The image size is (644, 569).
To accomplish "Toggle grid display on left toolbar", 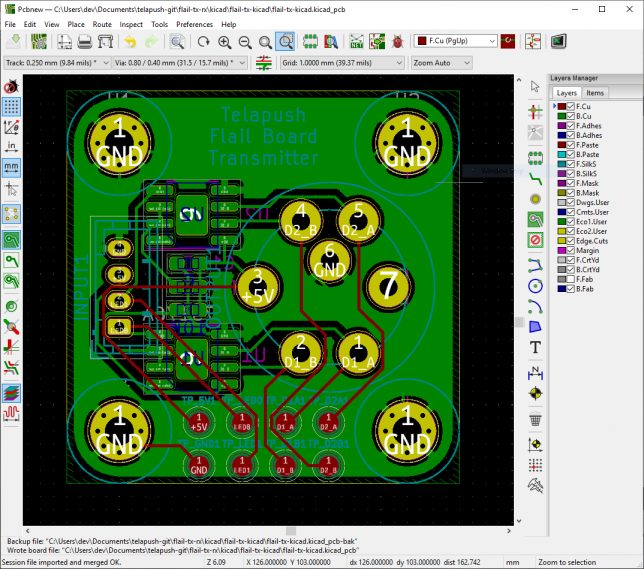I will point(11,106).
